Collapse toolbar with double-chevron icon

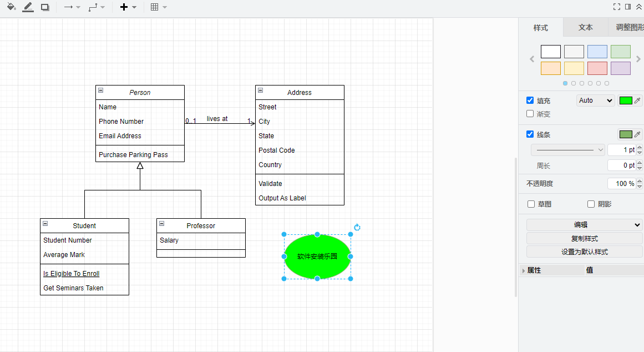639,7
